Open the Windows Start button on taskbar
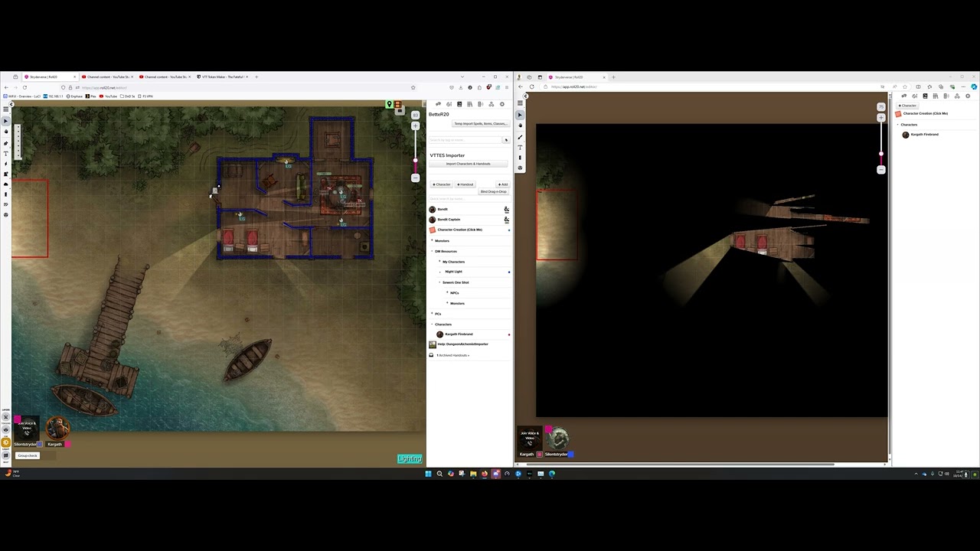This screenshot has height=551, width=980. coord(428,474)
